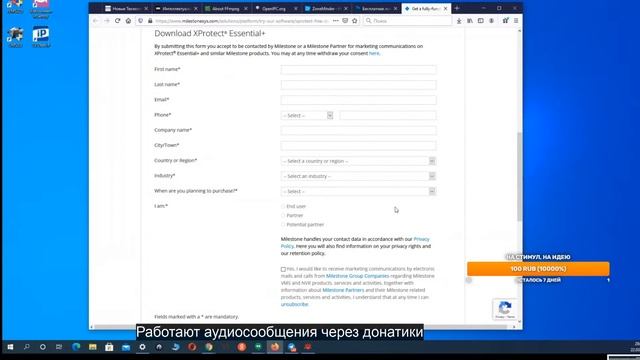This screenshot has width=640, height=360.
Task: Open the planning to purchase Select dropdown
Action: click(x=358, y=191)
